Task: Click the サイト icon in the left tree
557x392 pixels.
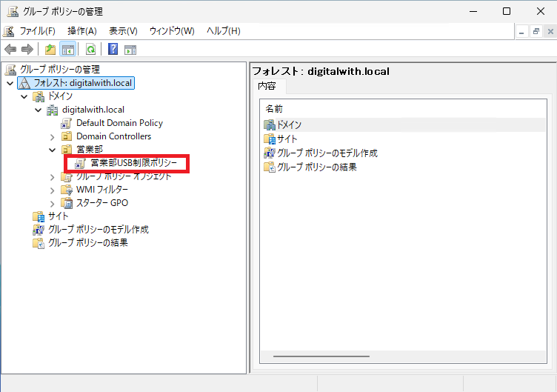Action: point(39,216)
